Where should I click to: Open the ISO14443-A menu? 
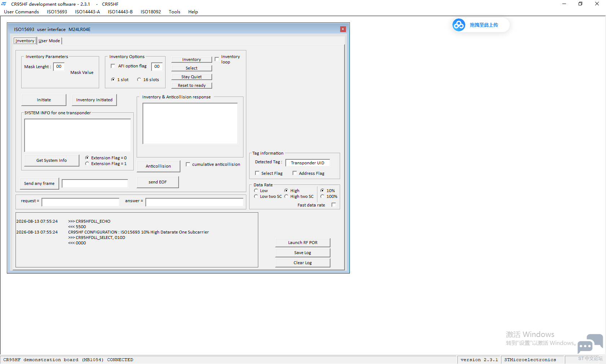tap(87, 12)
